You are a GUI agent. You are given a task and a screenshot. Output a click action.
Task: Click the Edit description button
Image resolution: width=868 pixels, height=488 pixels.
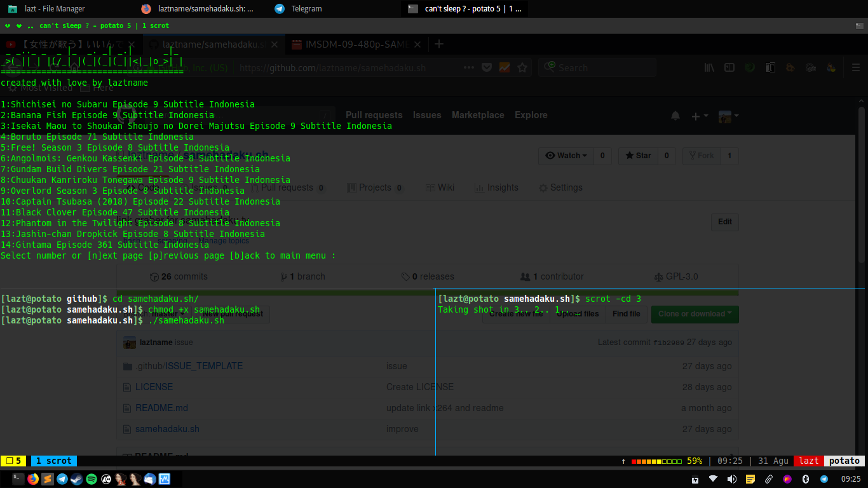pos(725,222)
